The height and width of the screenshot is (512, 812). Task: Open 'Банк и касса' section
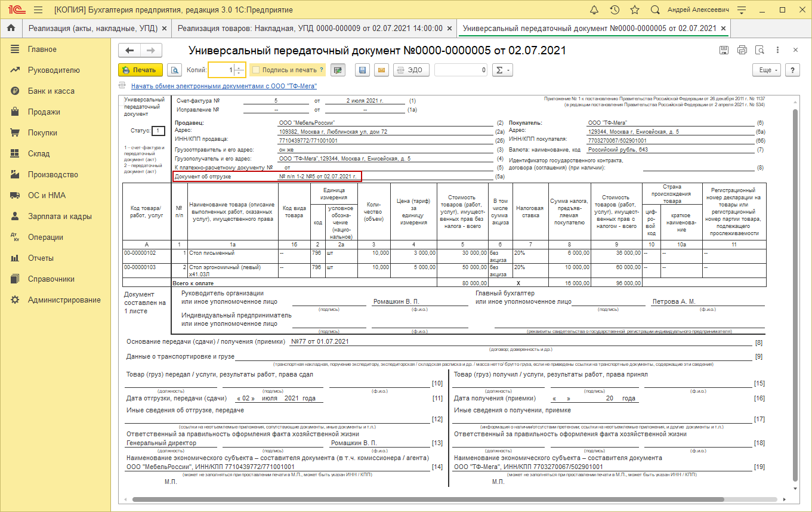(51, 91)
